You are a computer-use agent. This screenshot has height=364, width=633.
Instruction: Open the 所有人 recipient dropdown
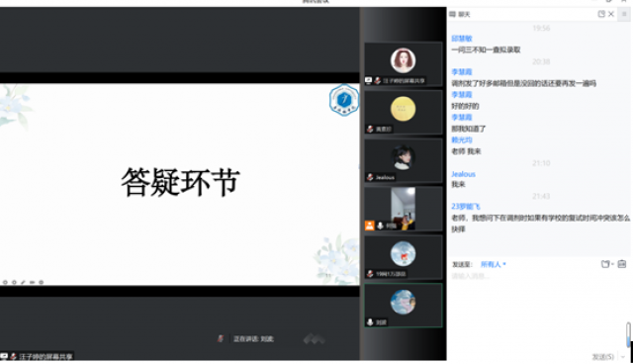(x=493, y=264)
